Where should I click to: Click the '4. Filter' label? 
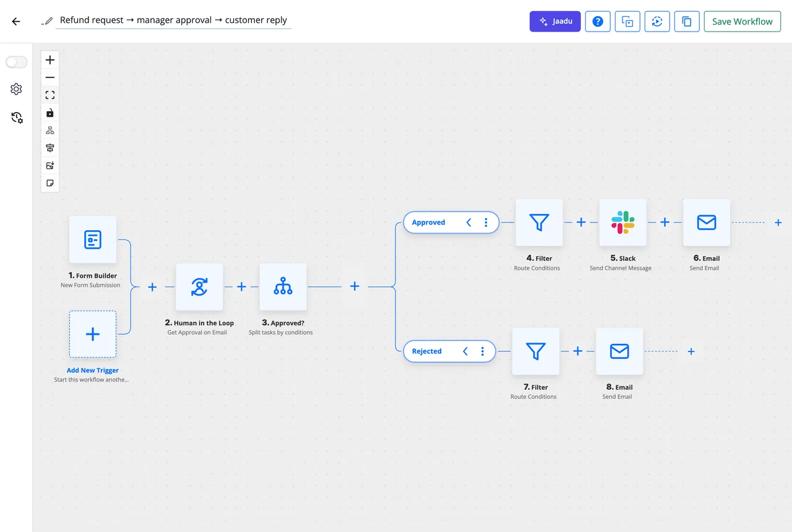coord(540,258)
